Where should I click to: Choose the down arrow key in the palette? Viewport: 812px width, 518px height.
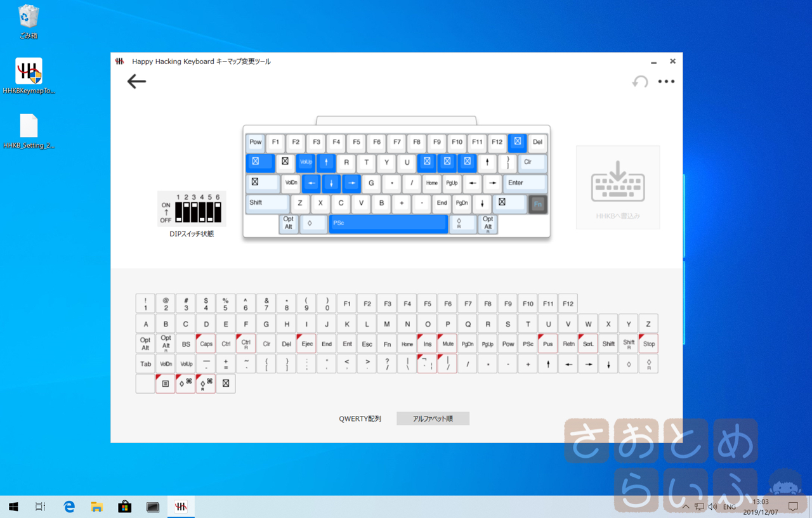coord(608,364)
